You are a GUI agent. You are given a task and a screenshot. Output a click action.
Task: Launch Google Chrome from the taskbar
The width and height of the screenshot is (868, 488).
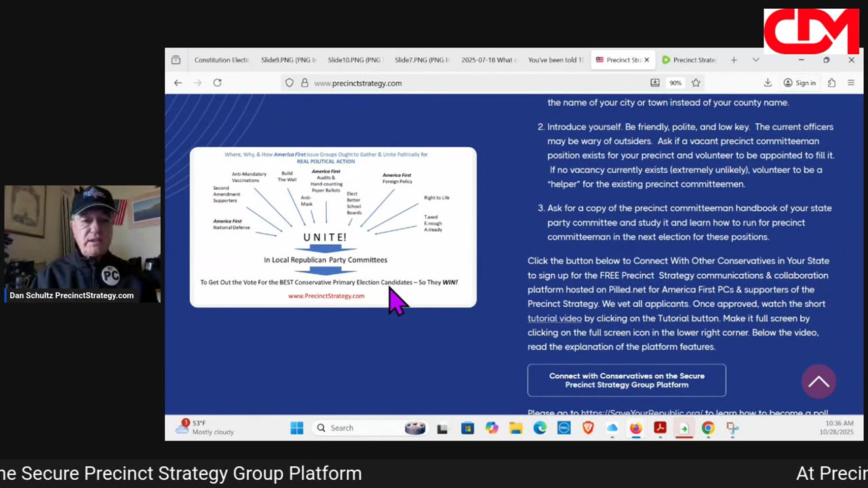click(708, 428)
